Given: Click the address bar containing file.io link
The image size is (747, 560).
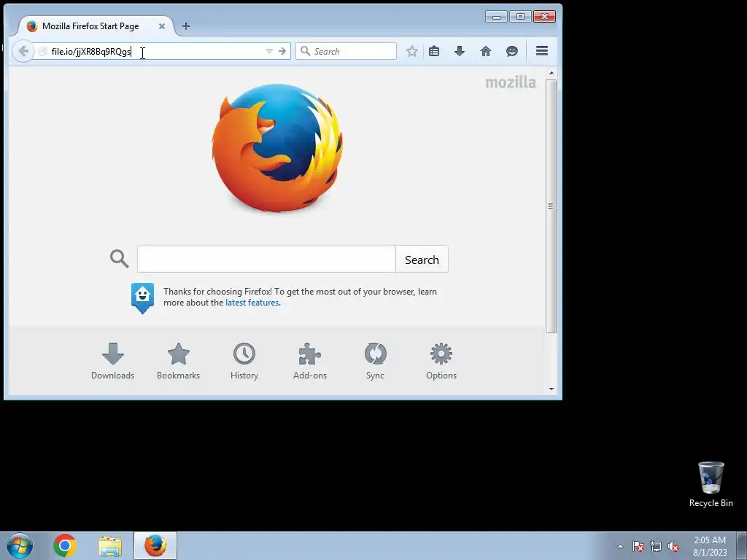Looking at the screenshot, I should [x=152, y=51].
